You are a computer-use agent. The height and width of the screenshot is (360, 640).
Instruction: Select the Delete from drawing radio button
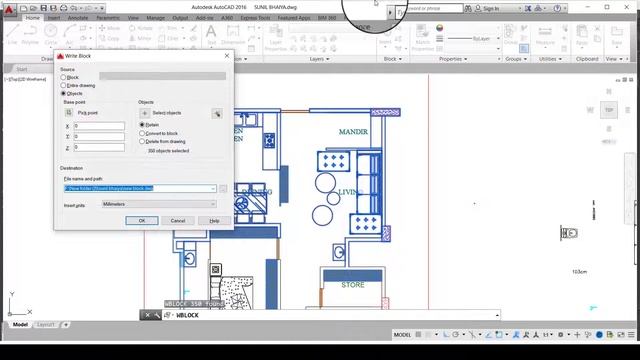pyautogui.click(x=142, y=142)
